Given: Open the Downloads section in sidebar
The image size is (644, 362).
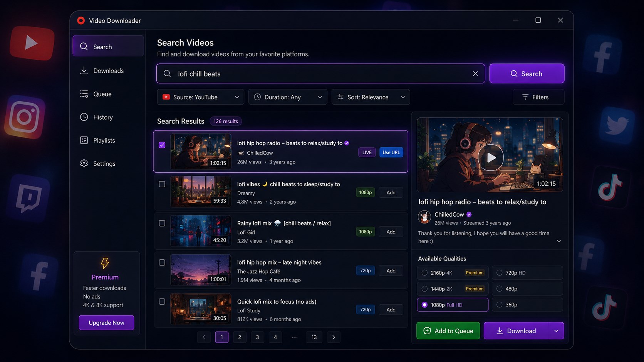Looking at the screenshot, I should 108,70.
